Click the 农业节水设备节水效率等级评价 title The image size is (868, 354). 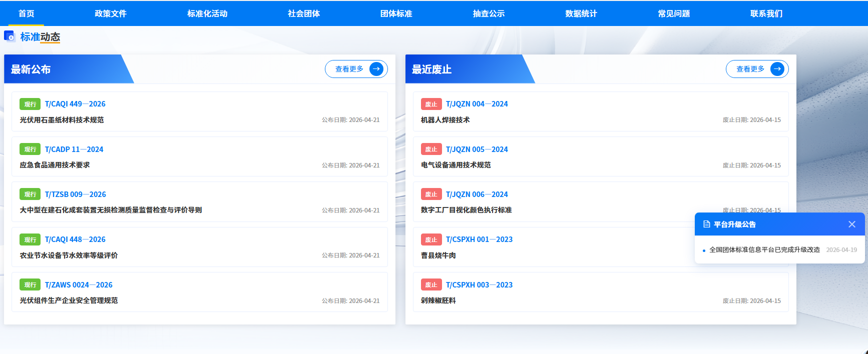coord(69,255)
